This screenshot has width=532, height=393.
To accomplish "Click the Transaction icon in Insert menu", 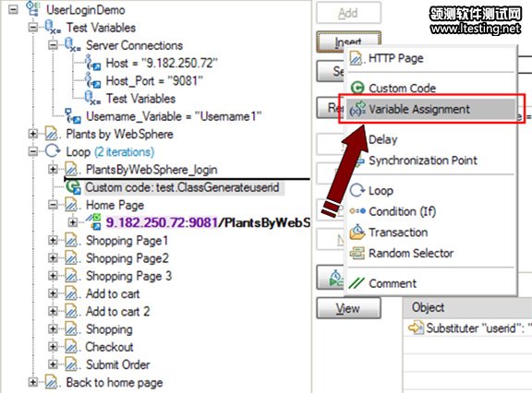I will click(x=357, y=232).
